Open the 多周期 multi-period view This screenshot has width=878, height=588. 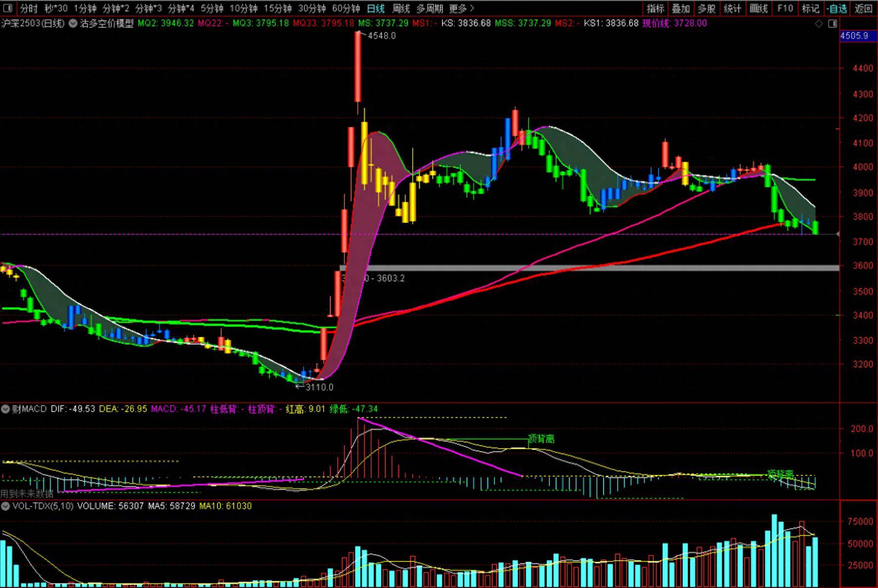[430, 8]
